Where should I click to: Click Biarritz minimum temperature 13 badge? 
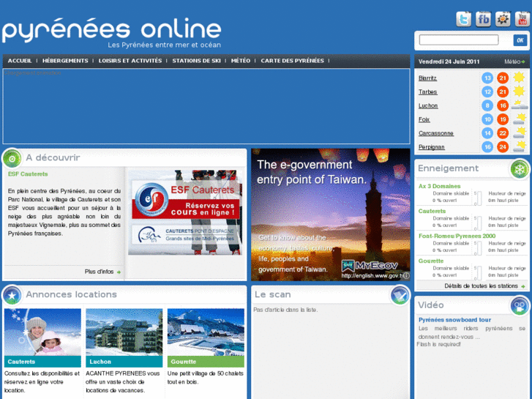point(487,78)
